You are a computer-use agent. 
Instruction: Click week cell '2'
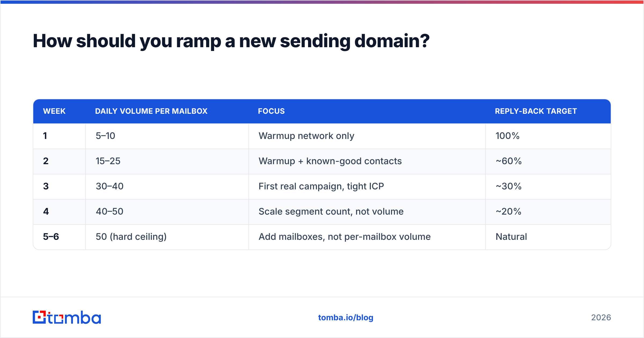59,161
